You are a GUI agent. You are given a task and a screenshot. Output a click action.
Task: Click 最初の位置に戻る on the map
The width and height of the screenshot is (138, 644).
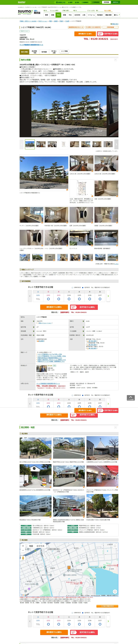click(54, 549)
